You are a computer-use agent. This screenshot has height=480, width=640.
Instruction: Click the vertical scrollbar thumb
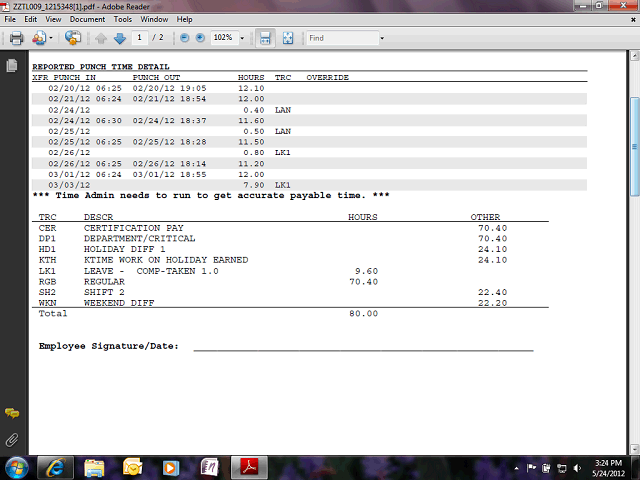pos(634,146)
